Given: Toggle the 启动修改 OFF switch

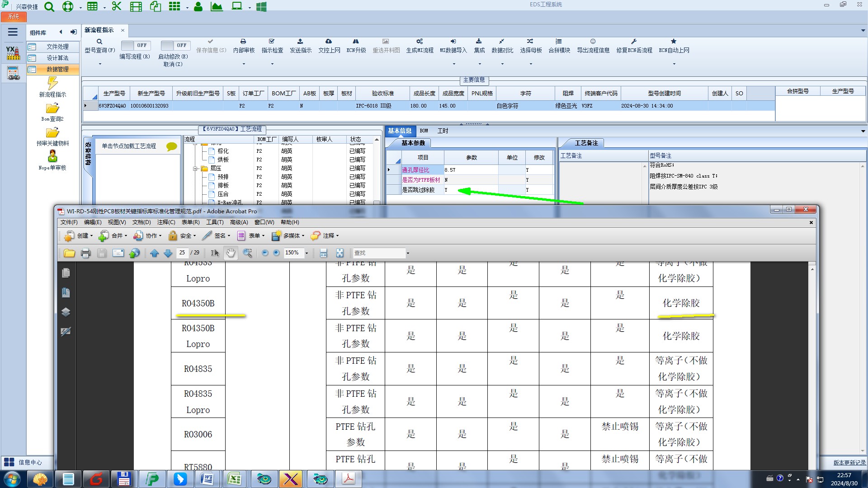Looking at the screenshot, I should [x=175, y=45].
